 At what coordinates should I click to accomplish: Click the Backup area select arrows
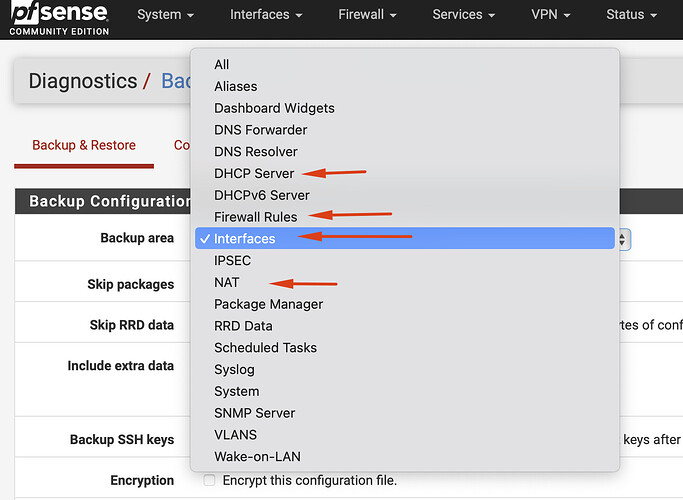click(x=624, y=239)
